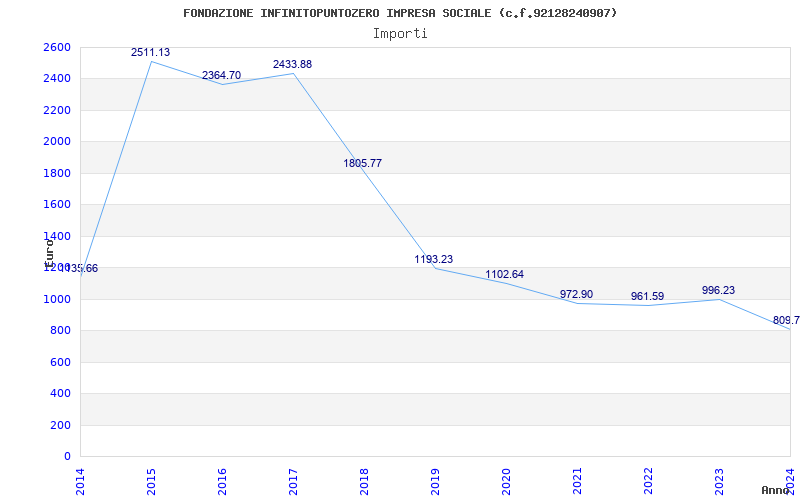This screenshot has width=800, height=500.
Task: Click the 2400 y-axis value
Action: point(57,79)
